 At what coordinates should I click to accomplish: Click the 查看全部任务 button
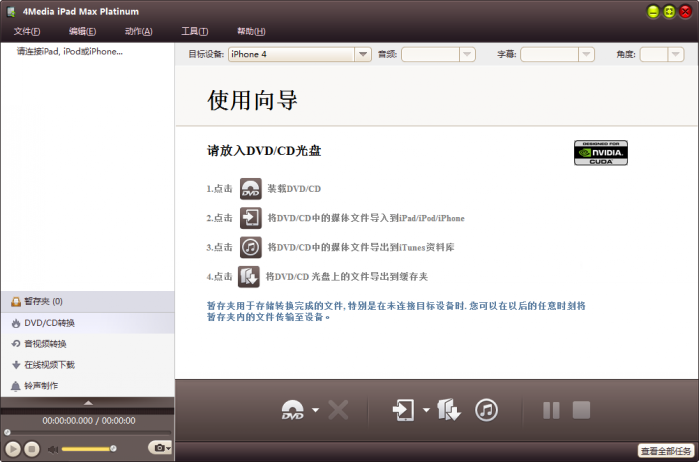tap(666, 451)
